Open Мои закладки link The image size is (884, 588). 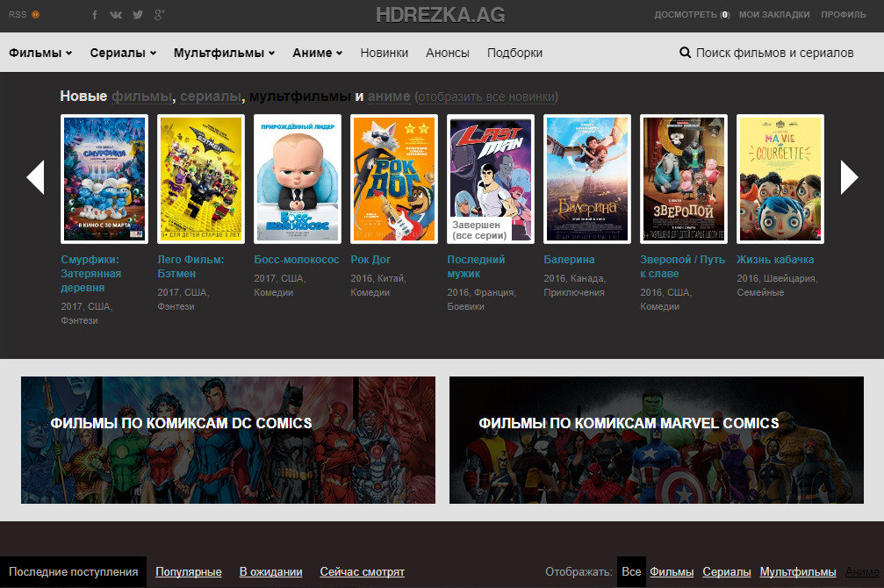click(774, 15)
